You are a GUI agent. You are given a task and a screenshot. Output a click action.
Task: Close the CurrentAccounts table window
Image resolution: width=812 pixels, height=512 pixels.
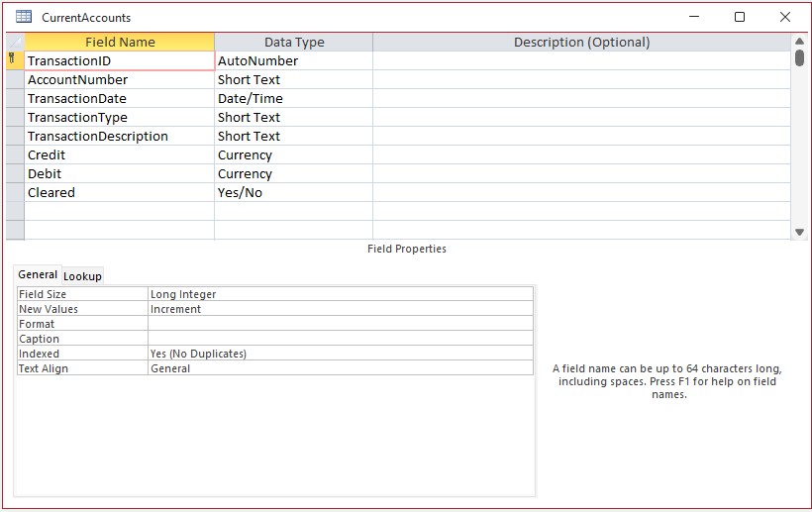pyautogui.click(x=785, y=17)
